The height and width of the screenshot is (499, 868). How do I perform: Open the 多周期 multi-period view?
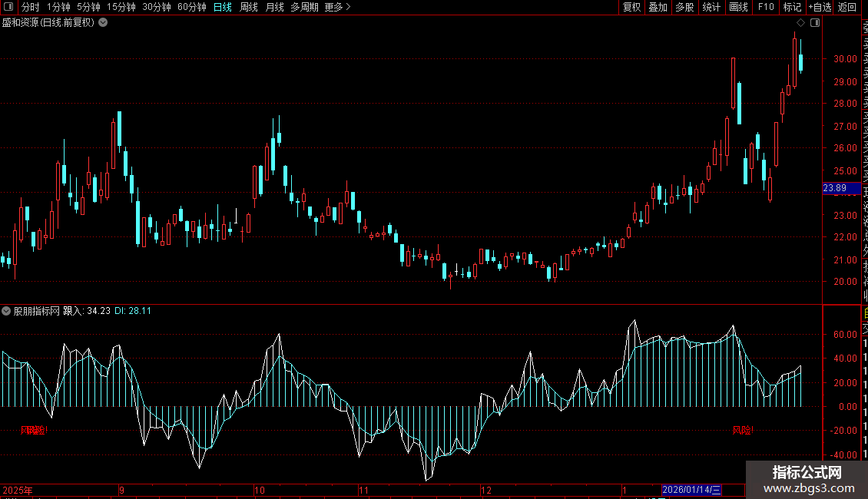point(304,7)
